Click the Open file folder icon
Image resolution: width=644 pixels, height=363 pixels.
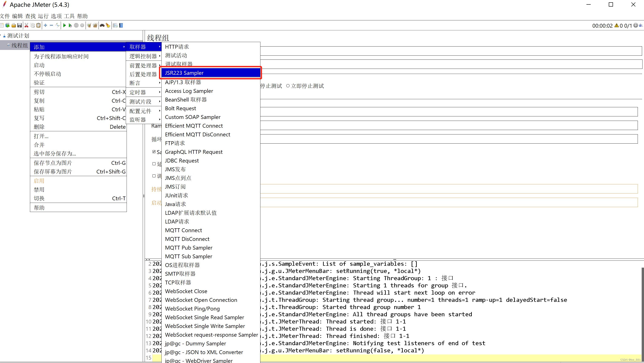[14, 25]
